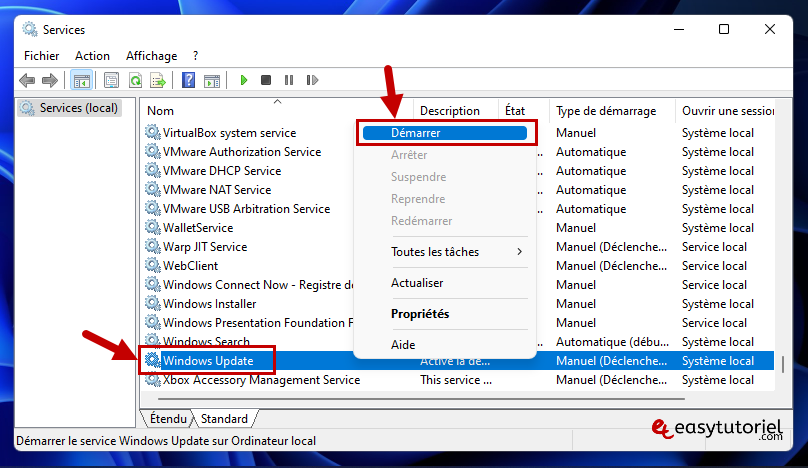Select the VirtualBox system service name
The image size is (808, 468).
(x=229, y=133)
